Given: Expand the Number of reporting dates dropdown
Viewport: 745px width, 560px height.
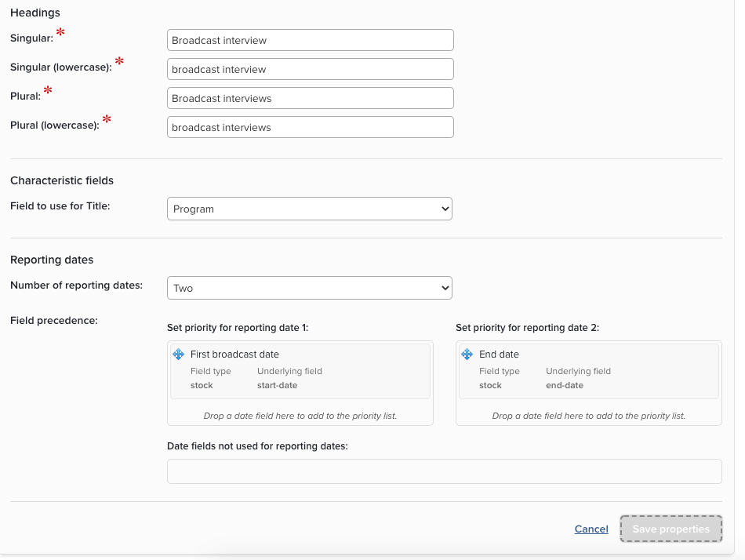Looking at the screenshot, I should 310,289.
